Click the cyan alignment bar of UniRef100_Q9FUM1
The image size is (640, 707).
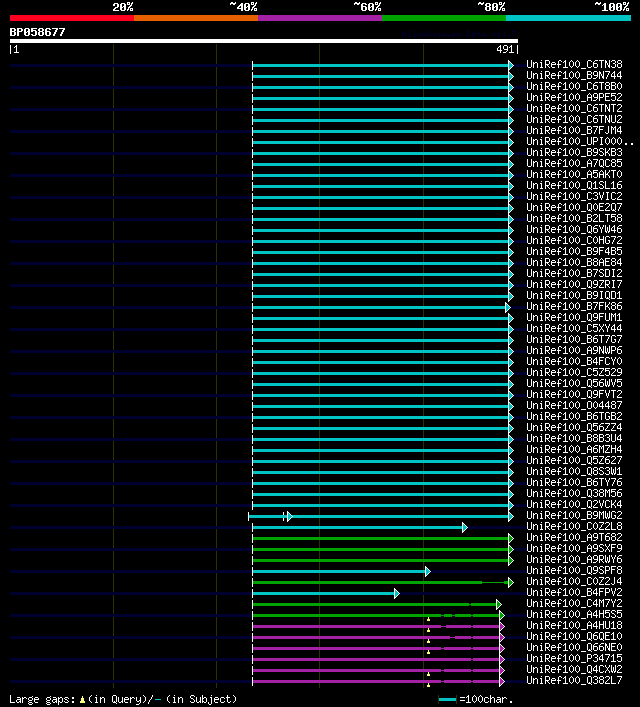[x=380, y=318]
